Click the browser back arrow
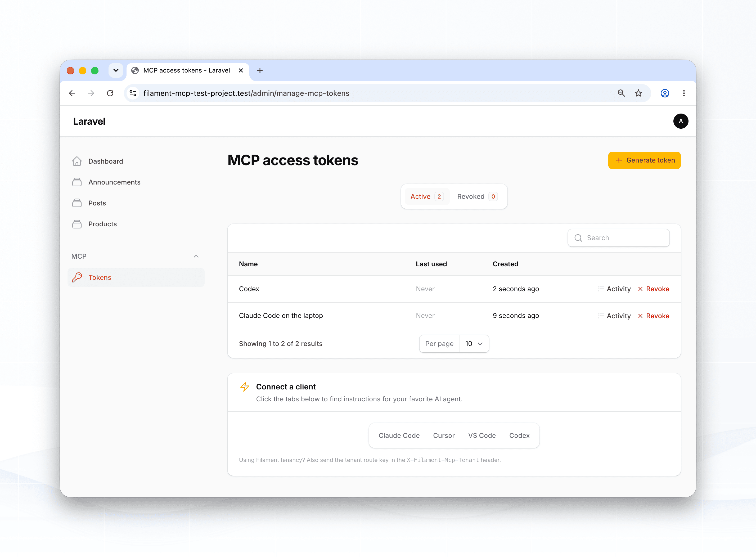 [x=72, y=93]
